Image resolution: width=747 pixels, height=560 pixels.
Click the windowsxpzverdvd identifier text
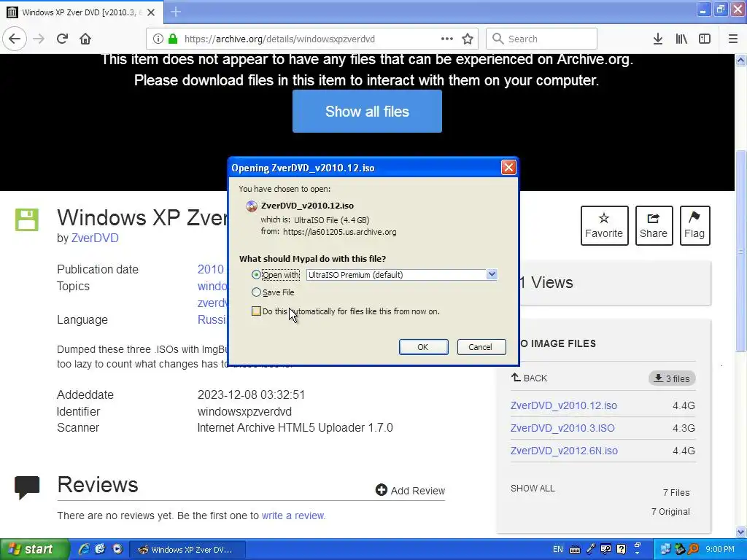click(x=244, y=411)
